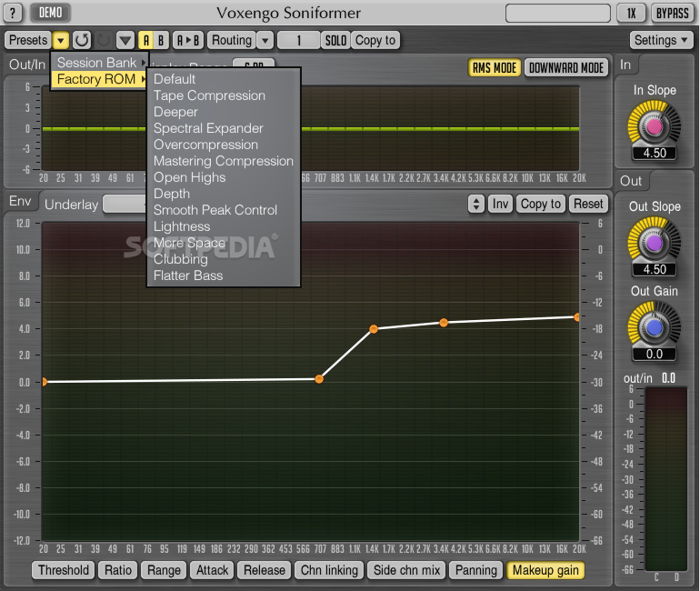Image resolution: width=700 pixels, height=591 pixels.
Task: Switch to Panning envelope tab
Action: coord(475,570)
